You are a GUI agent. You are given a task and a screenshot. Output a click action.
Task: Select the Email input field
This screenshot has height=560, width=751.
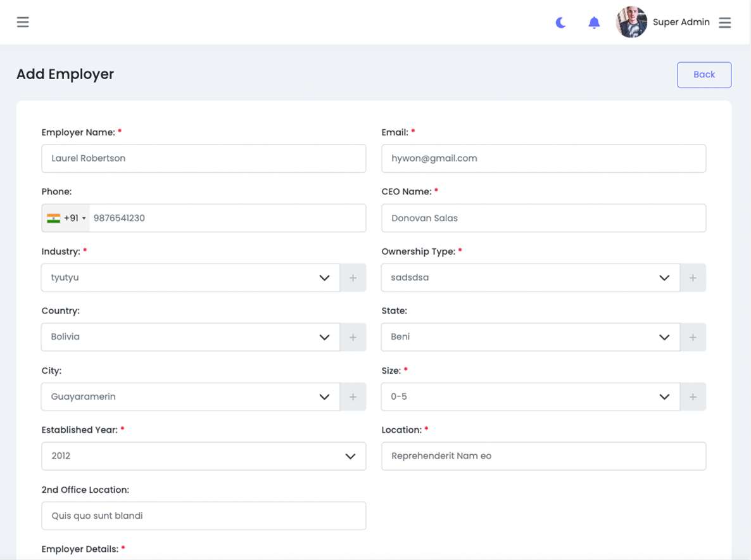click(543, 158)
